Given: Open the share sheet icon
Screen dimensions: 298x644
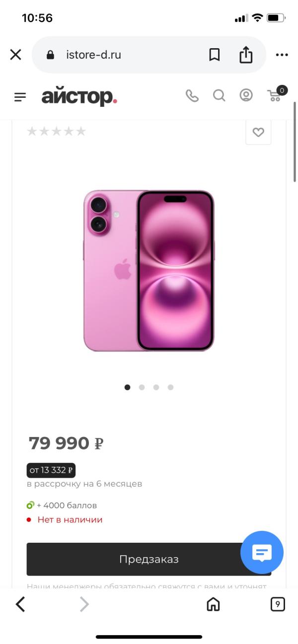Looking at the screenshot, I should 246,54.
